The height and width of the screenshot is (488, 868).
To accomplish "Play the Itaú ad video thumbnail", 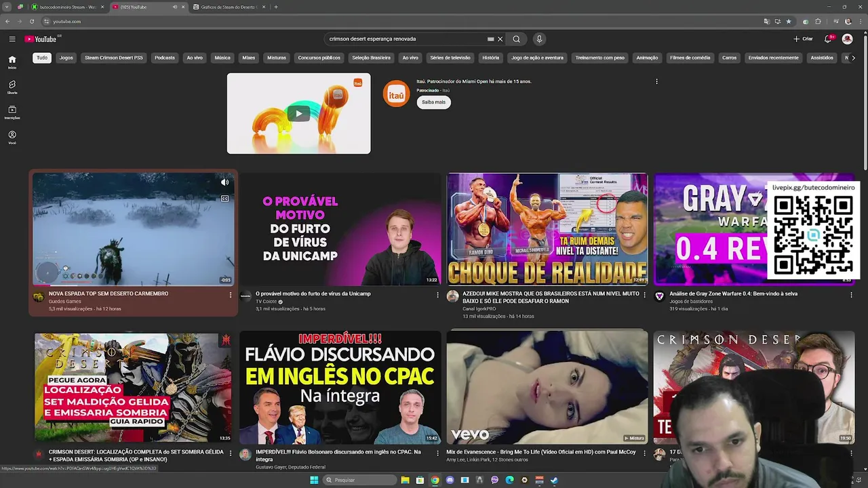I will click(298, 113).
